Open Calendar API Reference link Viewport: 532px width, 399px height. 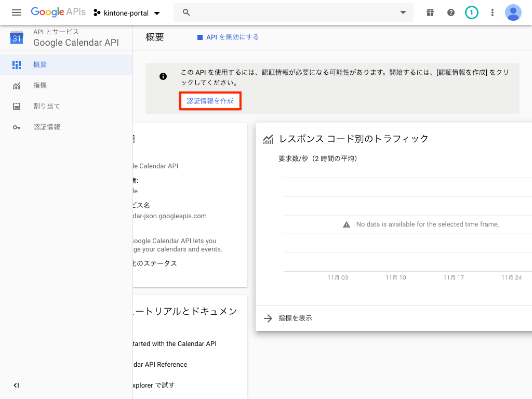[x=159, y=365]
